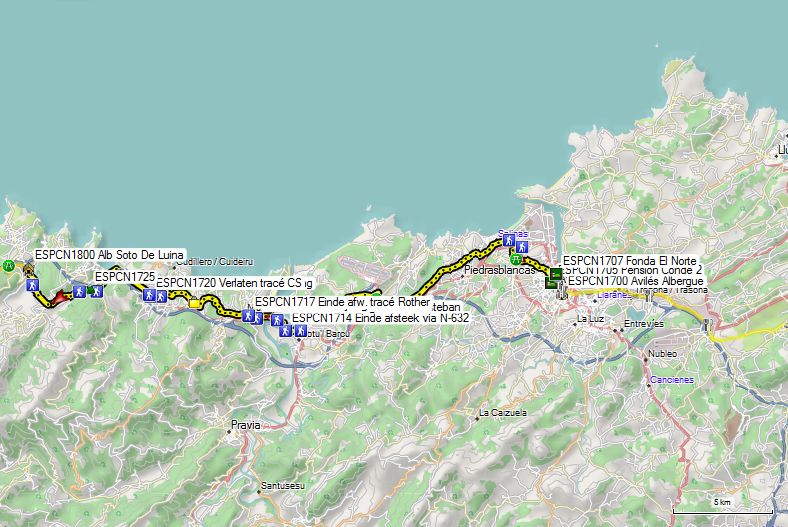The height and width of the screenshot is (527, 788).
Task: Click the hiker icon directly below the lodge
Action: [x=33, y=285]
